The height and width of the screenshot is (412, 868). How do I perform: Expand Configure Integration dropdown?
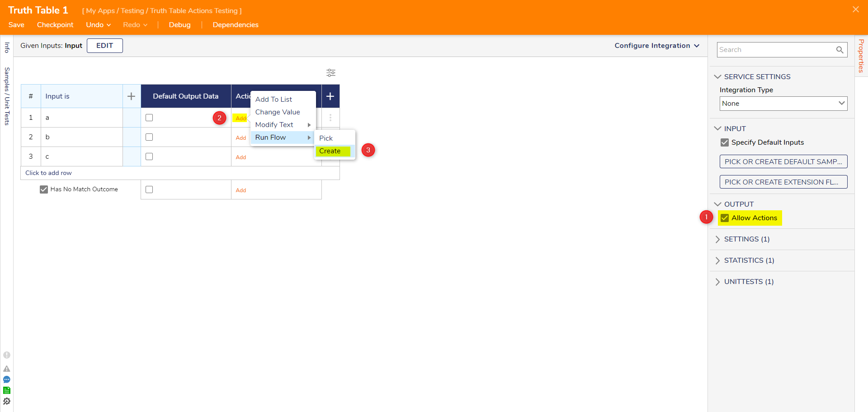pos(657,46)
